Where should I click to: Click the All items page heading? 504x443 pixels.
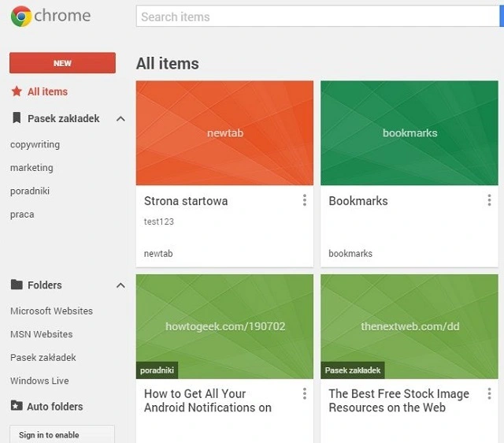pyautogui.click(x=168, y=63)
